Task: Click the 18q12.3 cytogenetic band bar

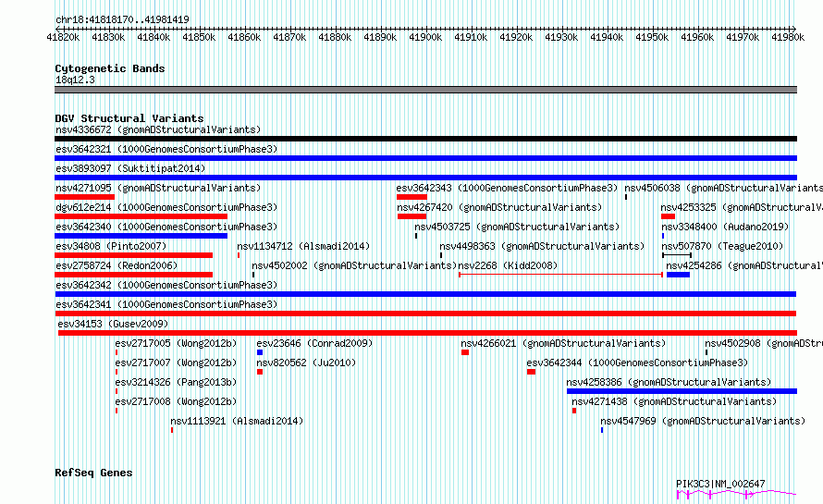Action: [425, 90]
